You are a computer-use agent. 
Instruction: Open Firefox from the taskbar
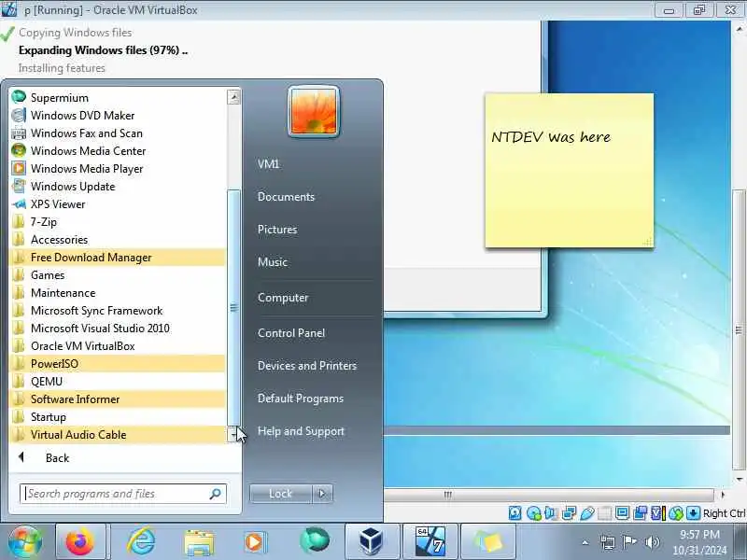point(80,541)
